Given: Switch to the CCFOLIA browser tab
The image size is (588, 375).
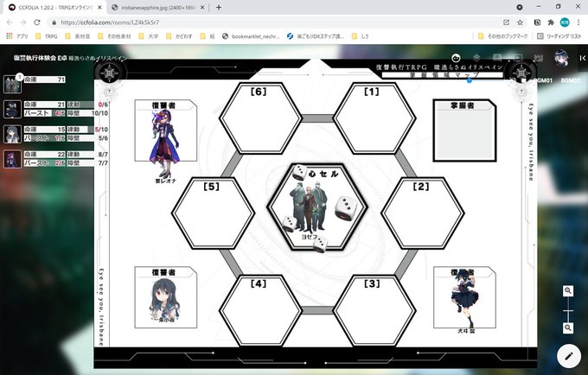Looking at the screenshot, I should pyautogui.click(x=55, y=8).
